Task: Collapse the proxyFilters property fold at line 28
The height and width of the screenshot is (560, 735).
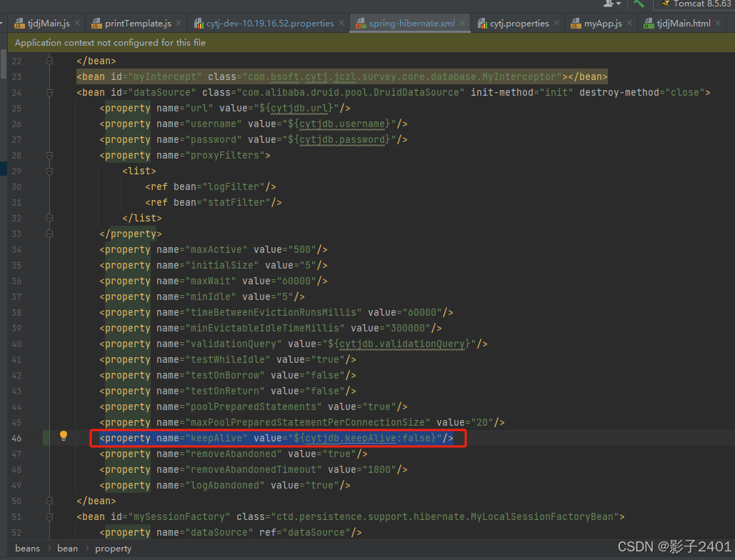Action: click(x=50, y=155)
